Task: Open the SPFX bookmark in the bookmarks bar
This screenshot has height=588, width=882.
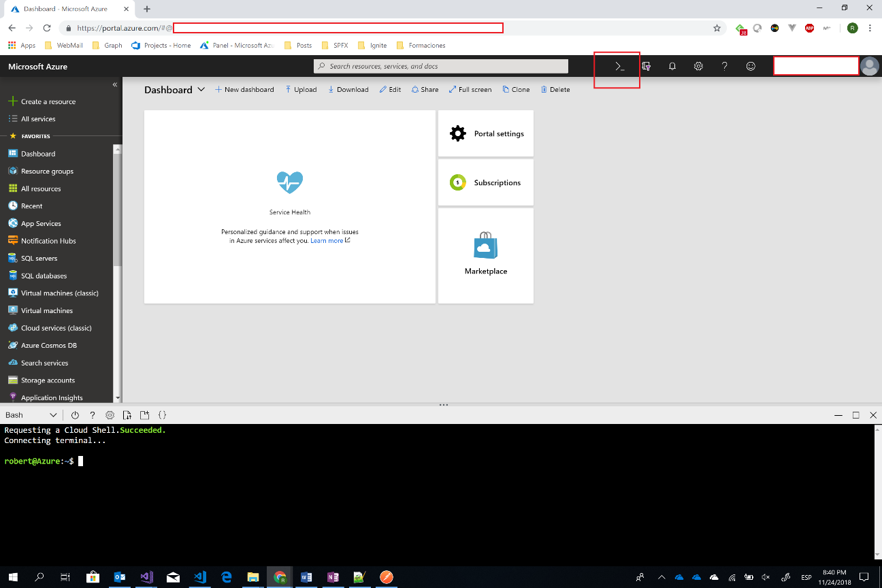Action: 333,45
